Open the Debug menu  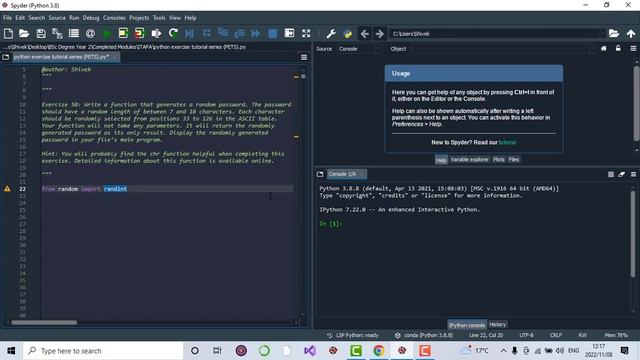(91, 18)
